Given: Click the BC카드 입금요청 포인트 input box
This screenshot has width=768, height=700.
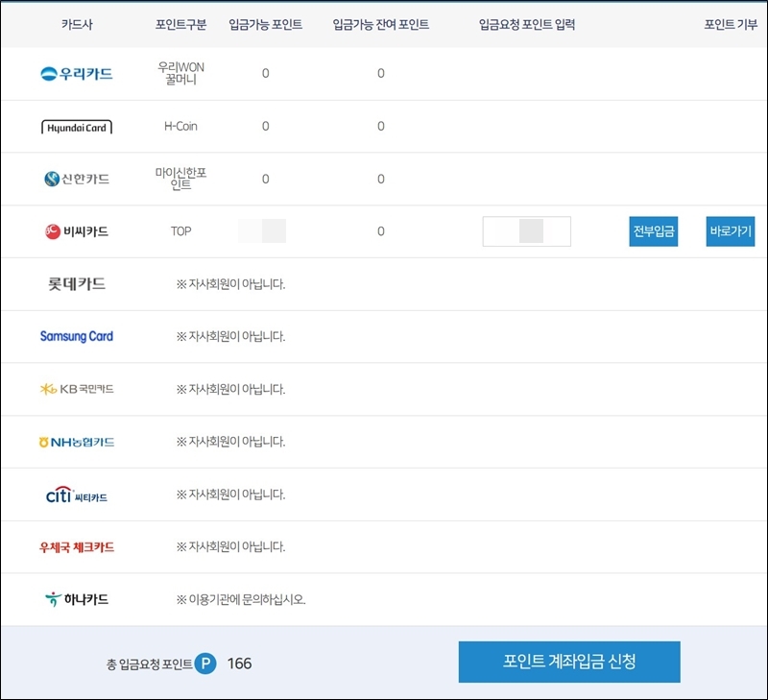Looking at the screenshot, I should 526,231.
